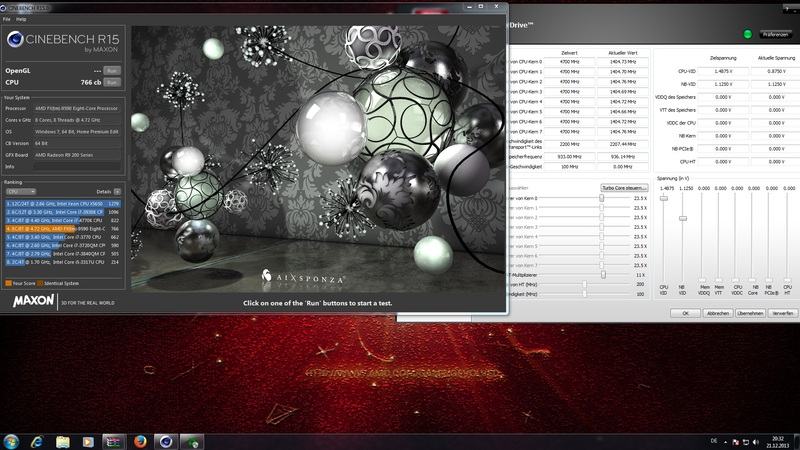800x450 pixels.
Task: Click the Info field in Your System
Action: (x=78, y=166)
